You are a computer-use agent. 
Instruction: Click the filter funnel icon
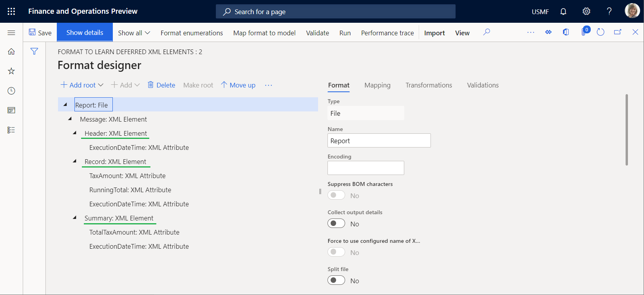tap(34, 51)
